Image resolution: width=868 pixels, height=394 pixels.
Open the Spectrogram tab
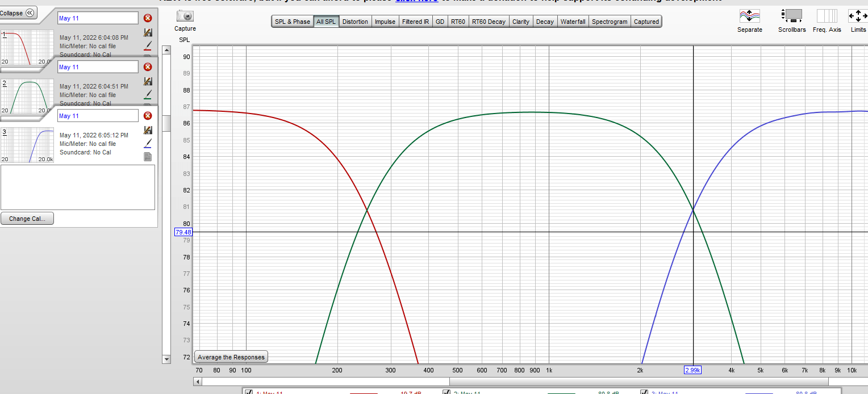[610, 22]
